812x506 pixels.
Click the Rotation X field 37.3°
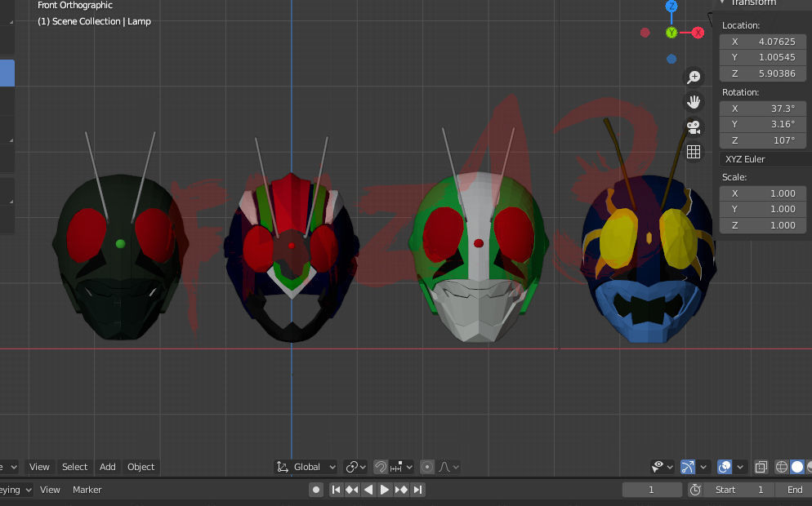click(763, 109)
